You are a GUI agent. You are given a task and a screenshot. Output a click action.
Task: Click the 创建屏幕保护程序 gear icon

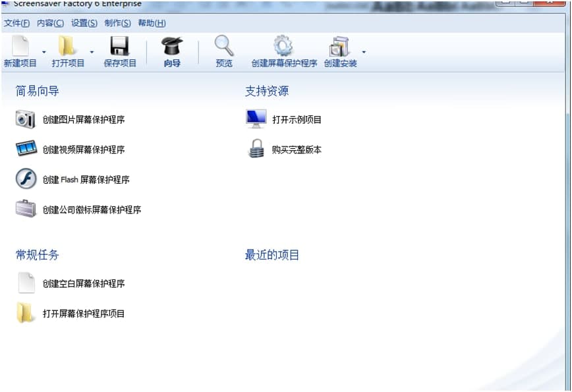(x=283, y=47)
